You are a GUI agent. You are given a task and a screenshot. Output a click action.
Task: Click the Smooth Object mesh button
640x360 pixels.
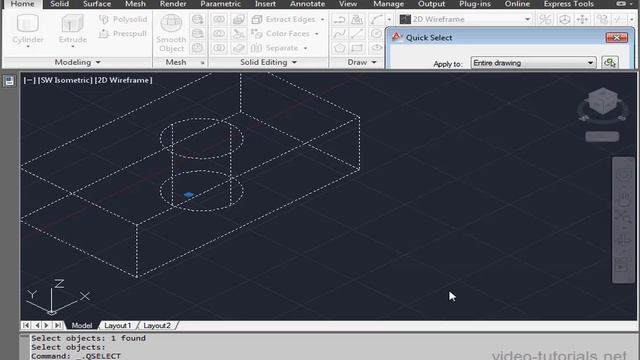point(171,33)
